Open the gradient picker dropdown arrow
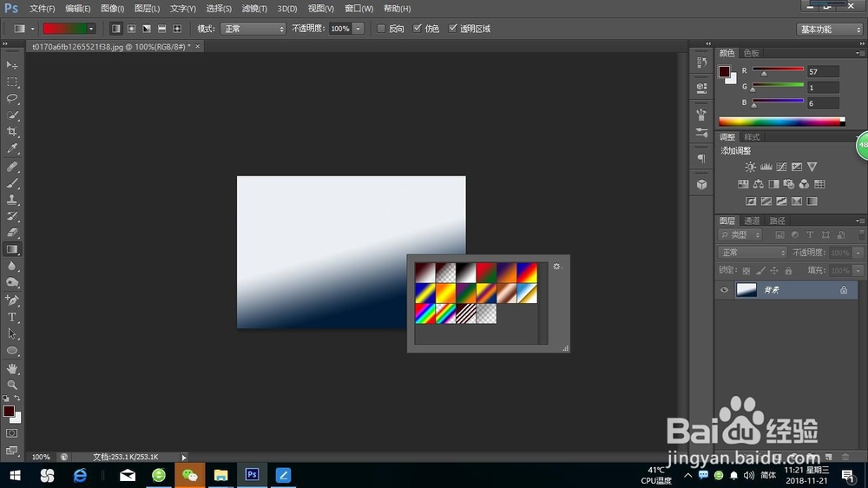This screenshot has width=868, height=488. pos(91,29)
